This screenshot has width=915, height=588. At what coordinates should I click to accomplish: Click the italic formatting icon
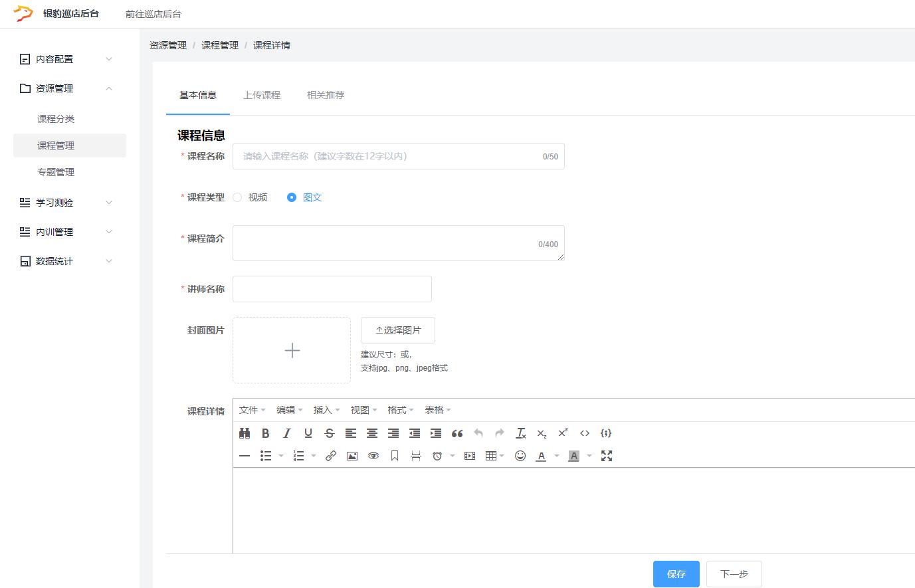pyautogui.click(x=286, y=433)
